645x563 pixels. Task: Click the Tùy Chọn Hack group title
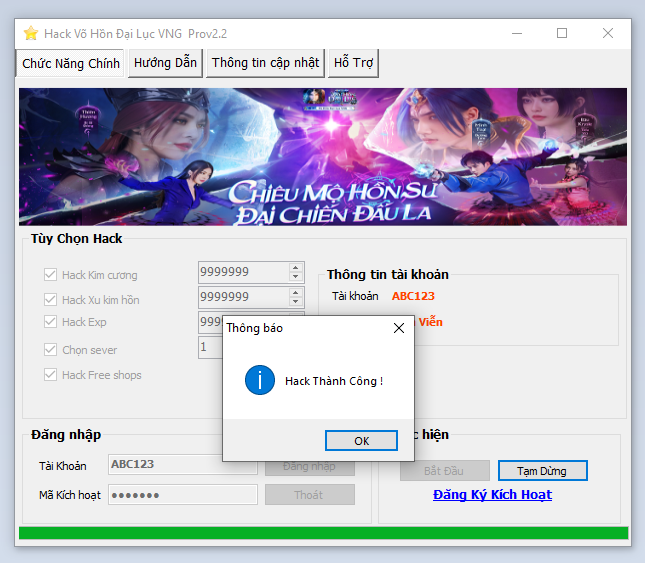click(77, 239)
